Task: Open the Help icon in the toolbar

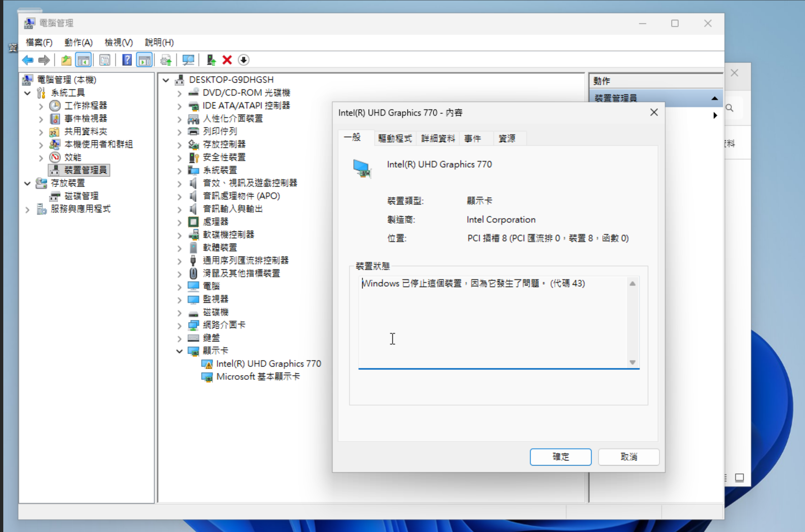Action: pos(127,60)
